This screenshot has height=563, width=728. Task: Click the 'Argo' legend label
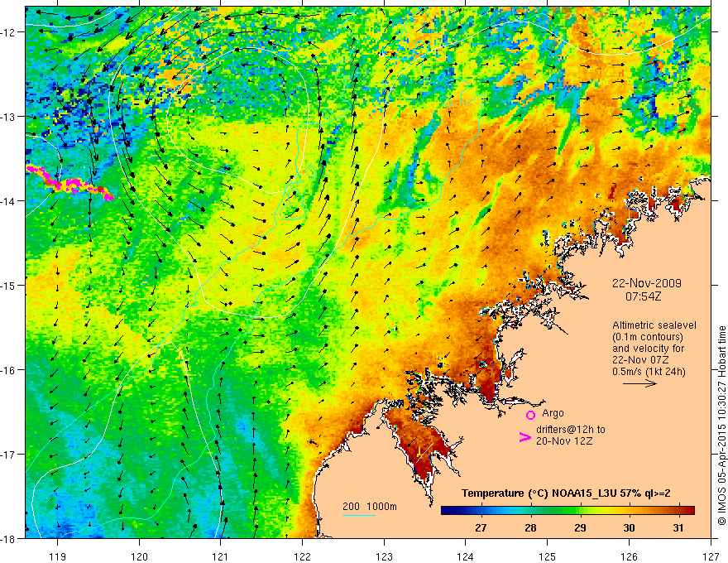(x=553, y=413)
